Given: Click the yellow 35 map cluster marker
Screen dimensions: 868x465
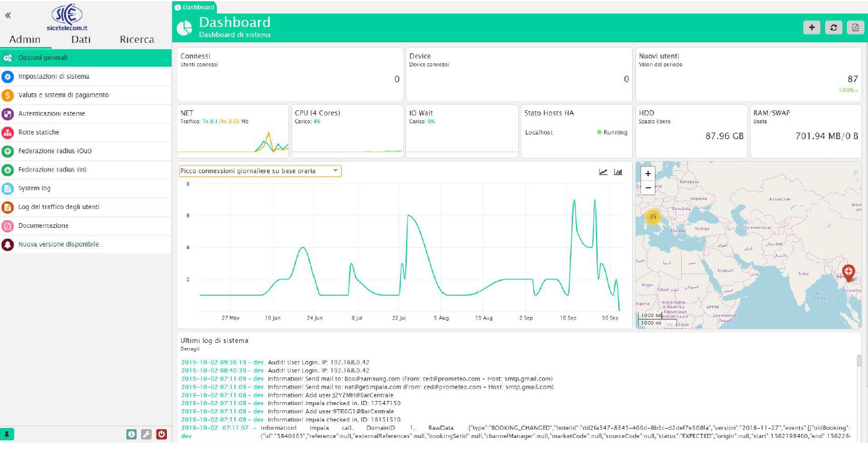Looking at the screenshot, I should tap(652, 217).
